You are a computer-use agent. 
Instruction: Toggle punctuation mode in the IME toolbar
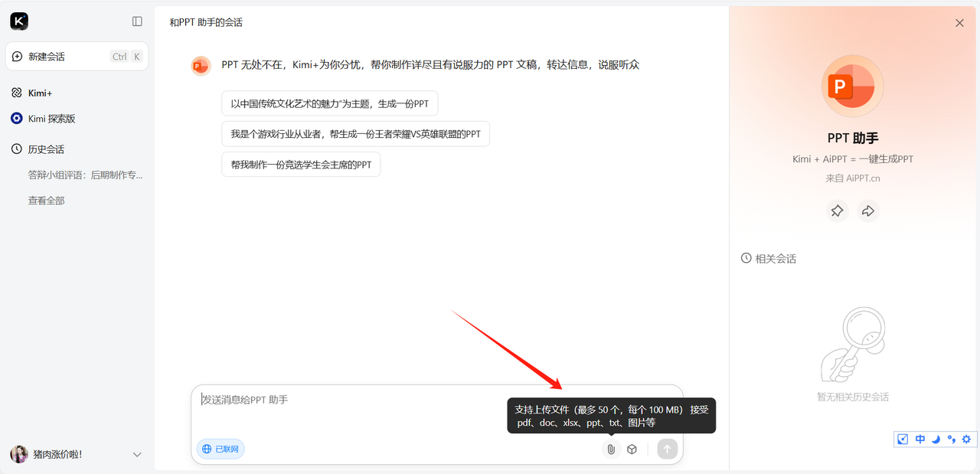click(952, 440)
